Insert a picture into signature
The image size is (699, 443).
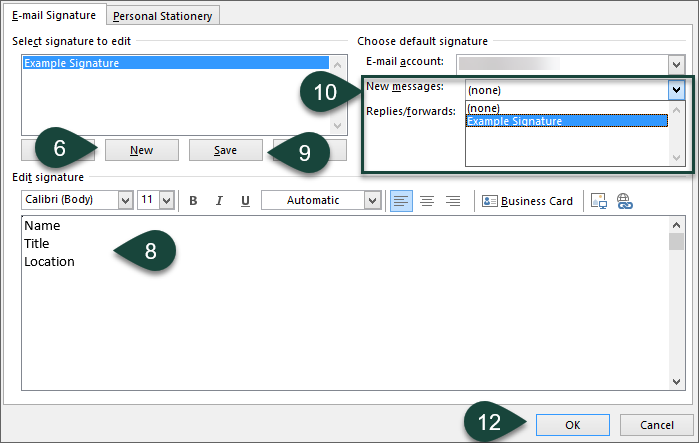point(599,201)
